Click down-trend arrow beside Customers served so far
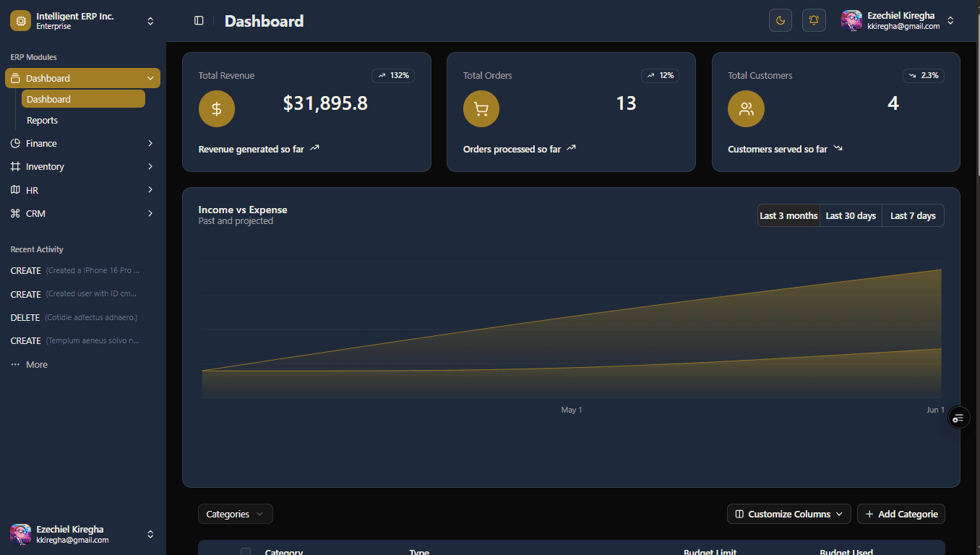 point(838,148)
